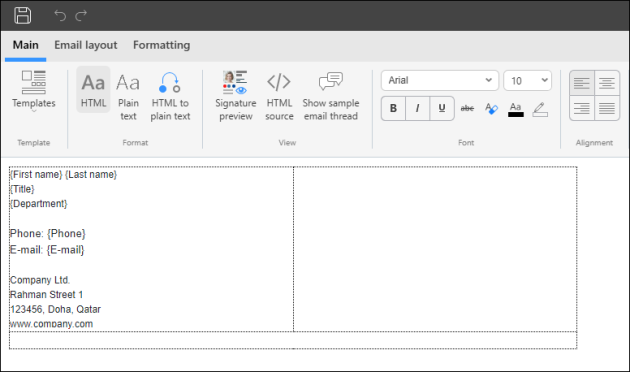630x372 pixels.
Task: Open the font size 10 dropdown
Action: pyautogui.click(x=528, y=80)
